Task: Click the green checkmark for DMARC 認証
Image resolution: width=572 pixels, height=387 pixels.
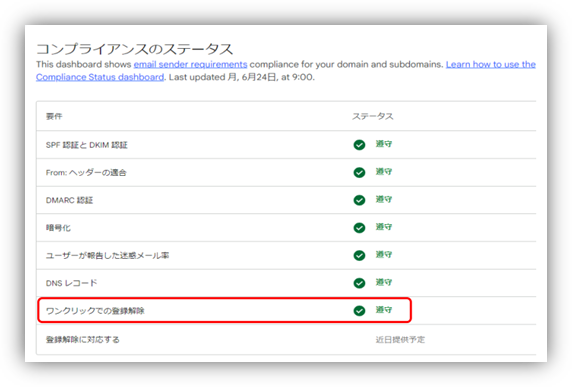Action: point(359,200)
